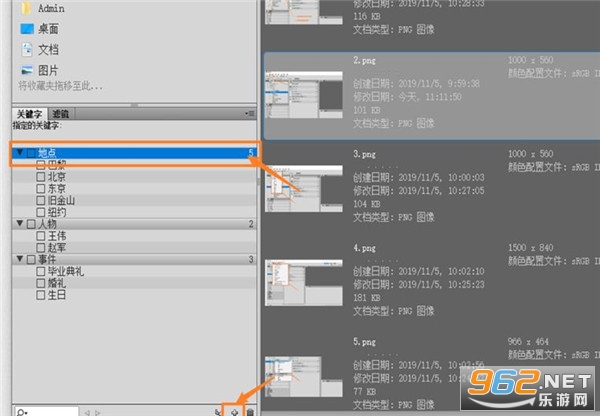
Task: Click the 966 x 464 dimensions text
Action: 528,341
